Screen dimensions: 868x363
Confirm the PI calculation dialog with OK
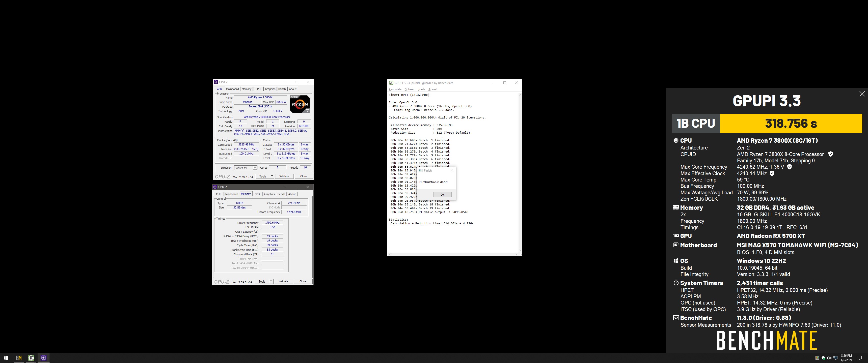pos(442,194)
